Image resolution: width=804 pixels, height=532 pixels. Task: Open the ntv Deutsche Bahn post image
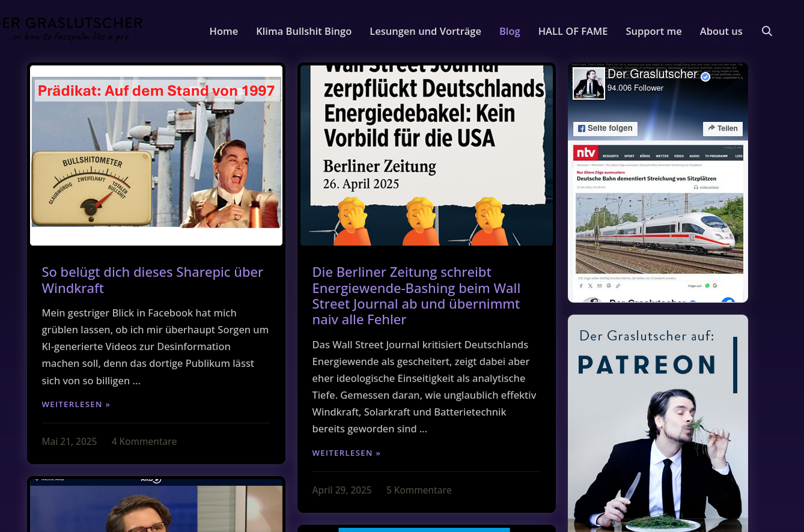click(658, 219)
